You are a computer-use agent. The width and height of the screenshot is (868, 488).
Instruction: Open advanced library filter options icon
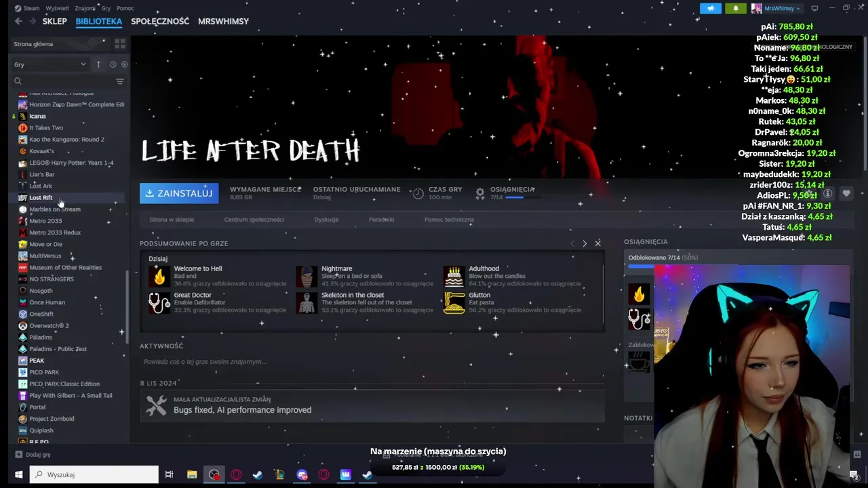pyautogui.click(x=120, y=81)
